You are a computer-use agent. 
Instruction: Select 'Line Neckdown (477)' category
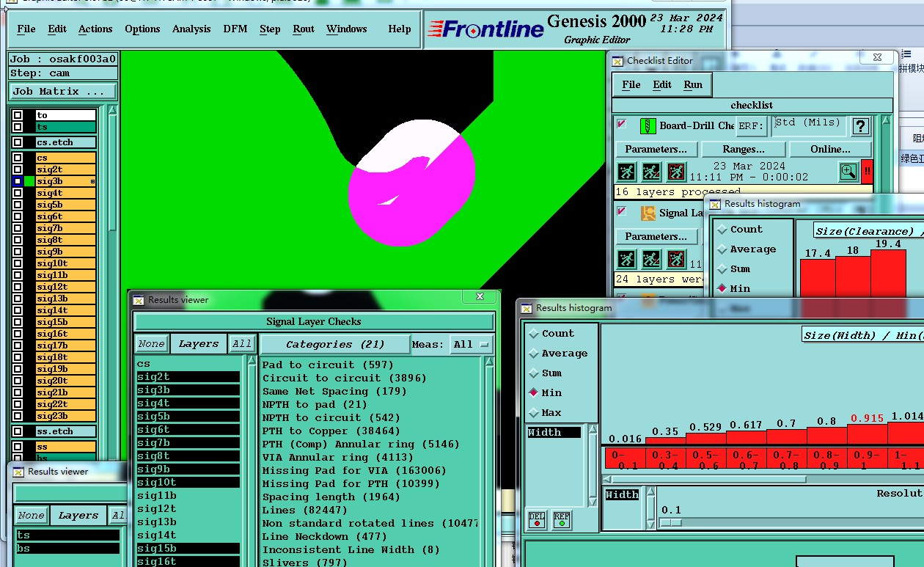pyautogui.click(x=324, y=536)
